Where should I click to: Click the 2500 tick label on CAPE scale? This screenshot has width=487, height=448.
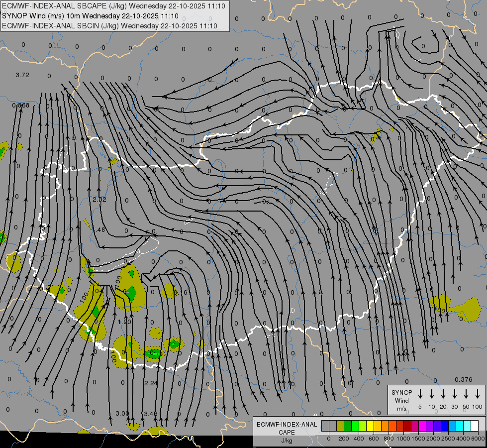pyautogui.click(x=448, y=439)
